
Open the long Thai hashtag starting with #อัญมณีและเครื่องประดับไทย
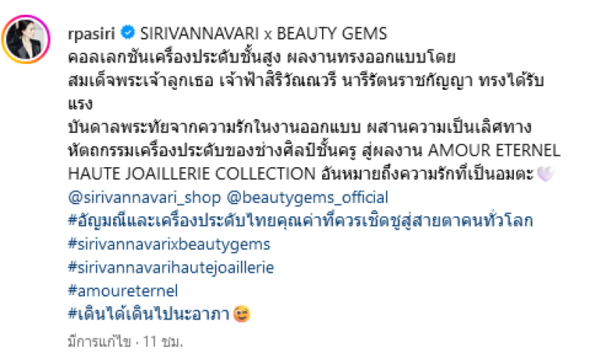click(300, 221)
